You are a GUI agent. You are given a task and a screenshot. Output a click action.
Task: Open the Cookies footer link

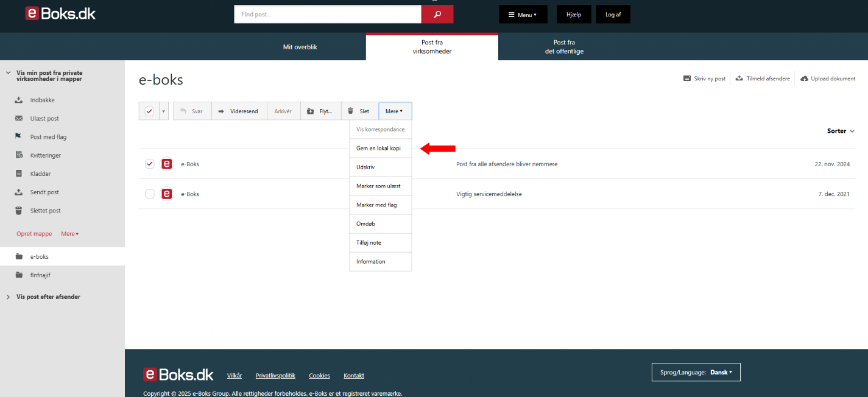[319, 376]
